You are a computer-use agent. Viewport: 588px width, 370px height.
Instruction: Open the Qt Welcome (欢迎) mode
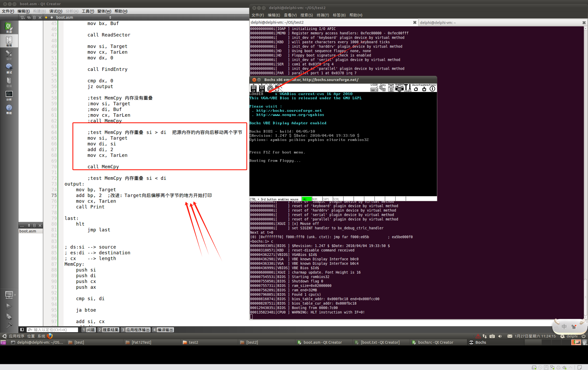9,28
